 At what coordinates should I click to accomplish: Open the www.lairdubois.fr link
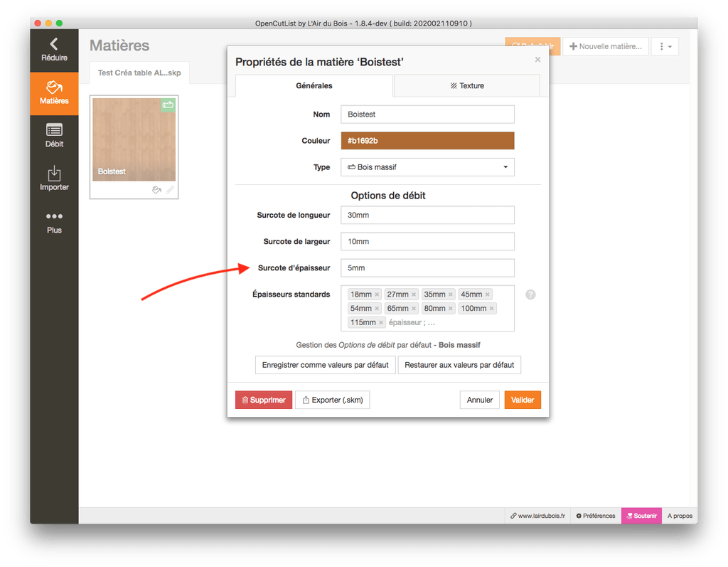[x=537, y=516]
